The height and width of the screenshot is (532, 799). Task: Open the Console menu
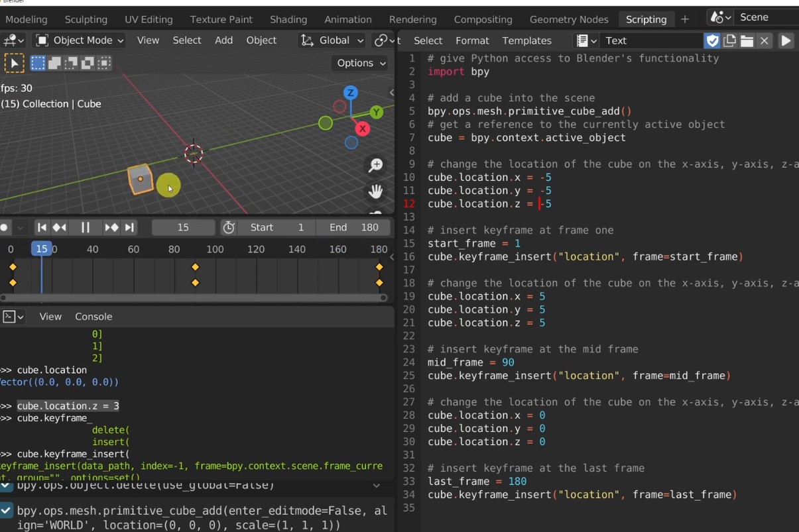pos(93,317)
